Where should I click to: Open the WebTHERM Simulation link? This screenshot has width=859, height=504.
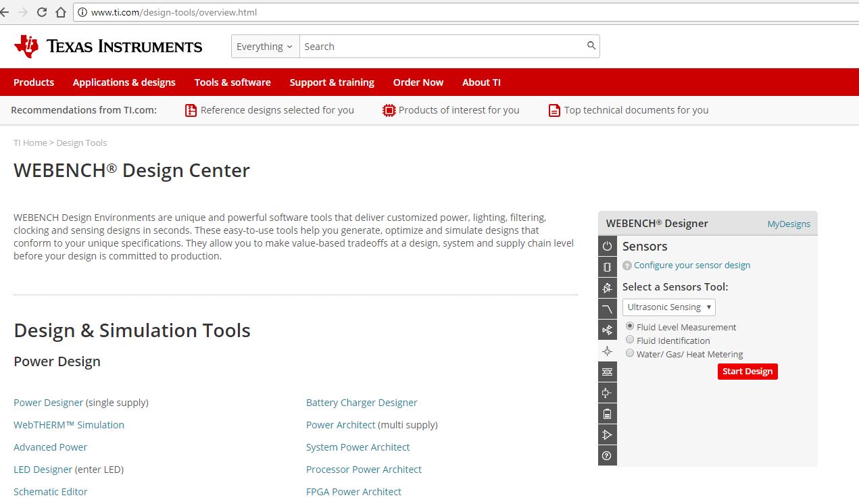[69, 425]
